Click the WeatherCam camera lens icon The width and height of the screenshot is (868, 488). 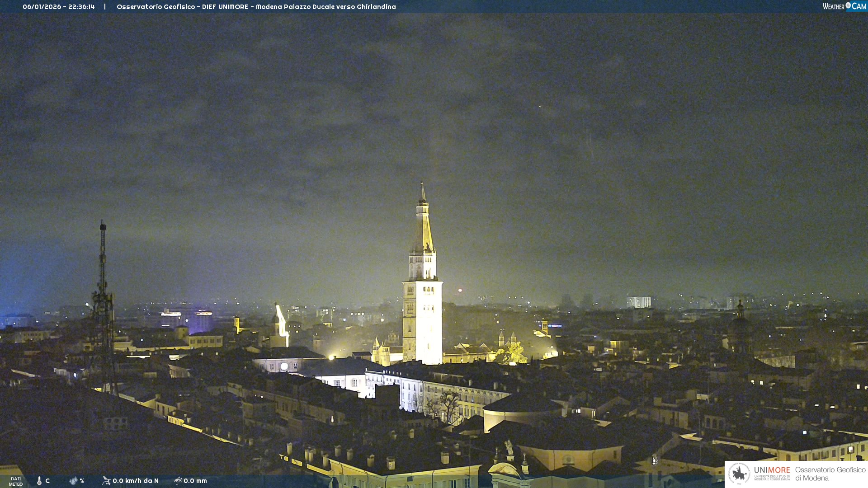point(848,5)
